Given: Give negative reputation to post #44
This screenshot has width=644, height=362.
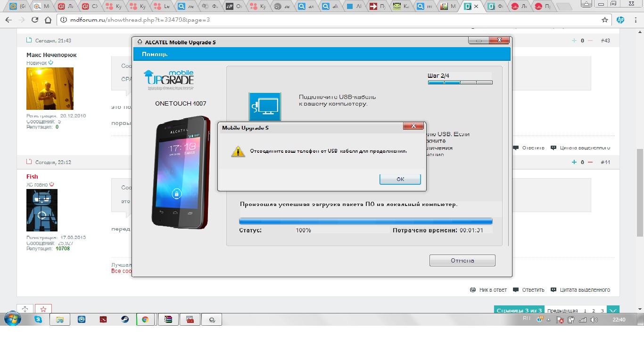Looking at the screenshot, I should pyautogui.click(x=591, y=162).
